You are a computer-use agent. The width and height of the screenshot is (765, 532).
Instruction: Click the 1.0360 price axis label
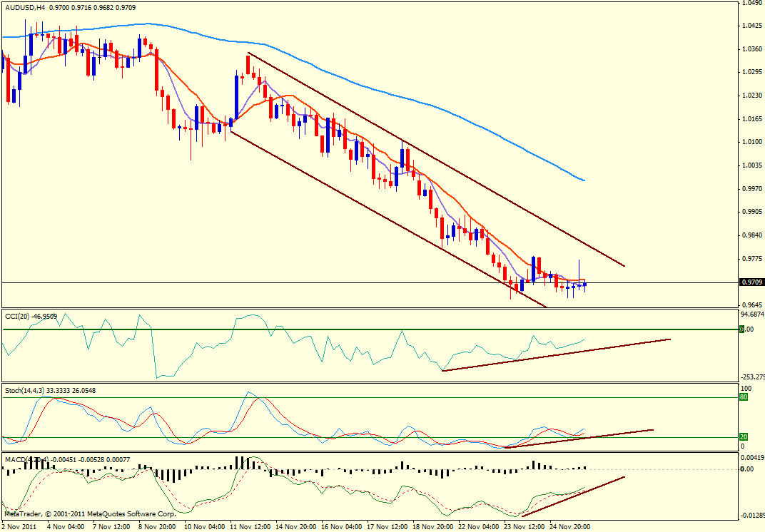751,49
